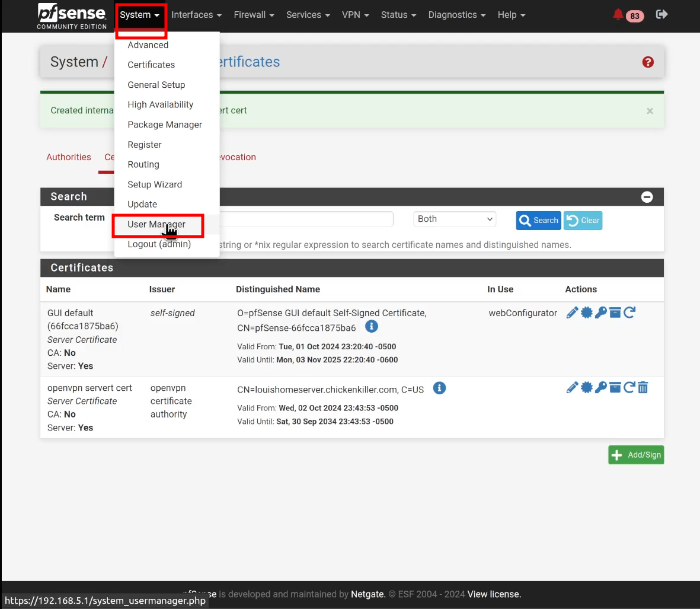Click the Actions column header
This screenshot has height=609, width=700.
[x=581, y=289]
